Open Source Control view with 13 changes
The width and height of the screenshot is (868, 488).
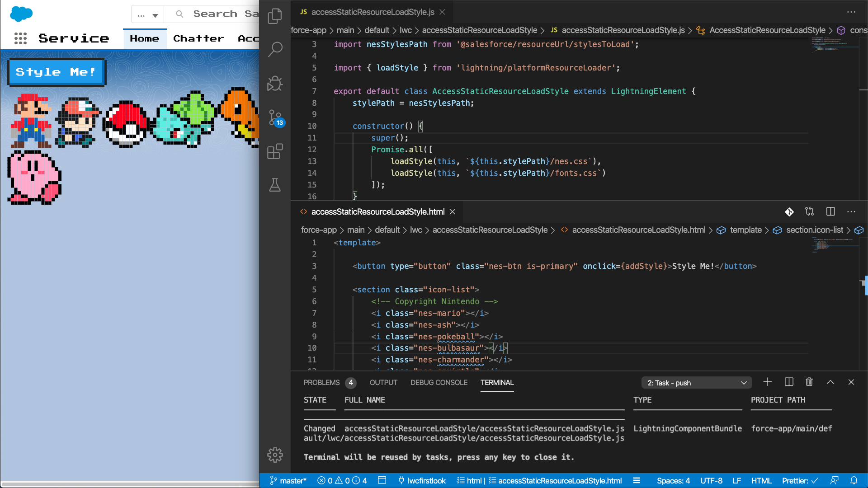[276, 118]
